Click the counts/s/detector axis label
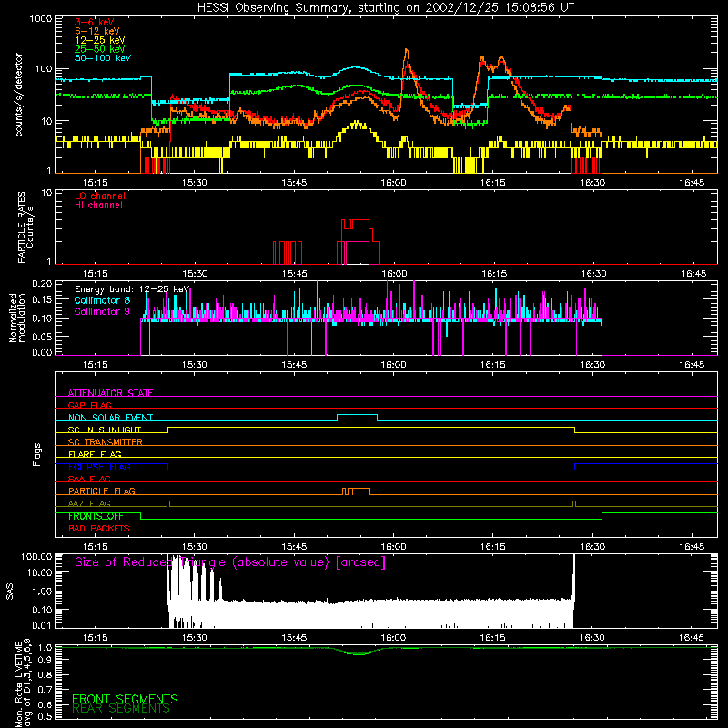Viewport: 728px width, 728px height. (x=18, y=95)
